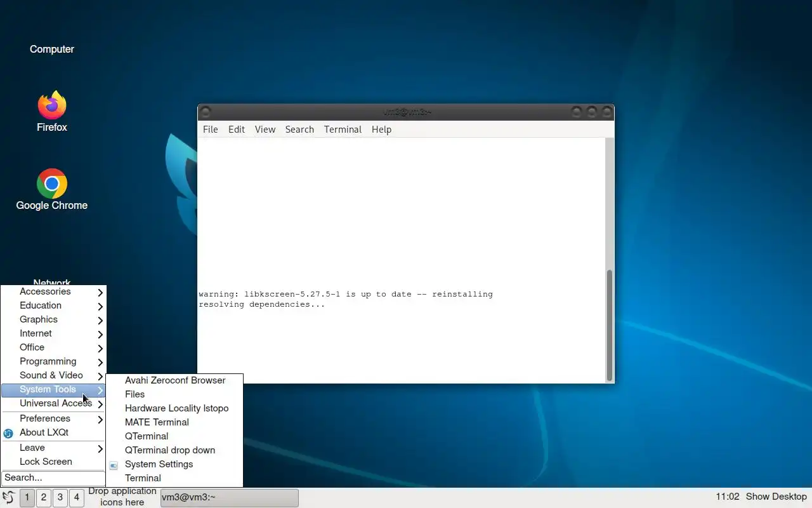Screen dimensions: 812x508
Task: Expand the Programming submenu
Action: (53, 361)
